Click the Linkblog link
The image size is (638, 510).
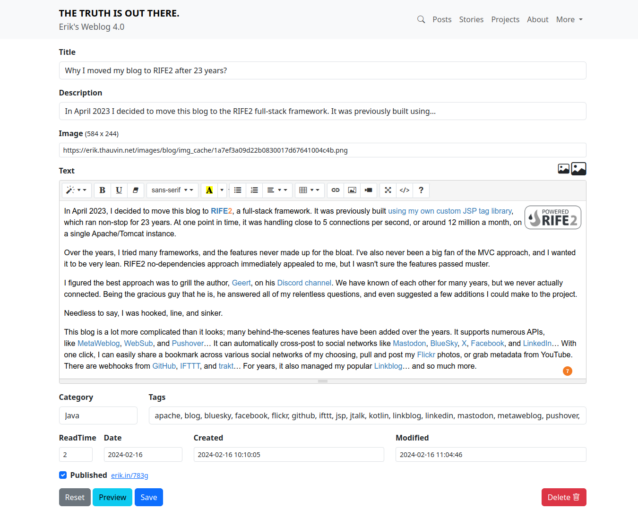coord(388,366)
